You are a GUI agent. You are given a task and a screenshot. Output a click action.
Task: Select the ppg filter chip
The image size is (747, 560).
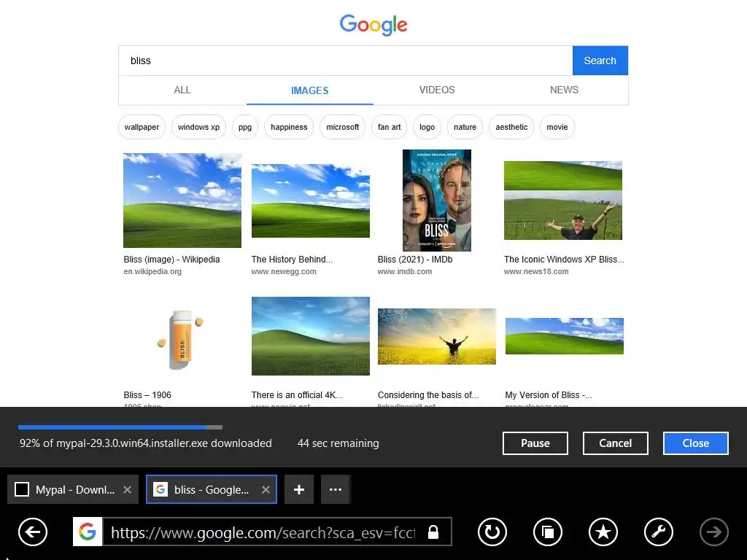tap(245, 127)
